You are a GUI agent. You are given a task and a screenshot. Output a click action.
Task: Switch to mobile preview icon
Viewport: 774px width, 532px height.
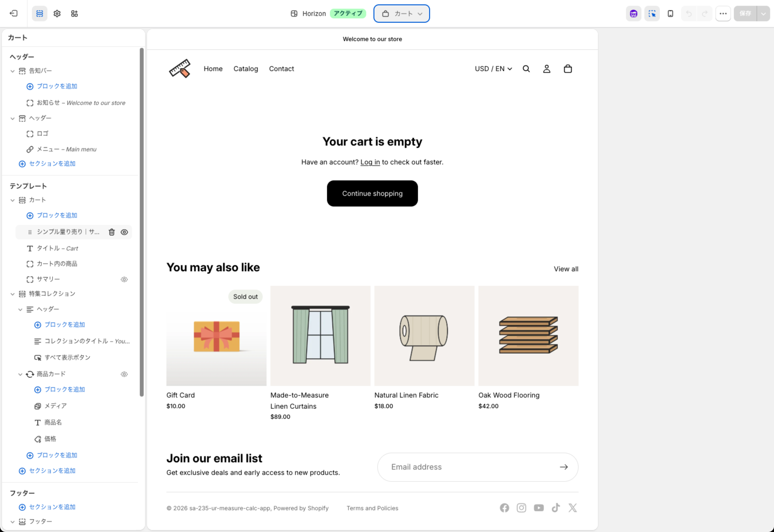(670, 14)
